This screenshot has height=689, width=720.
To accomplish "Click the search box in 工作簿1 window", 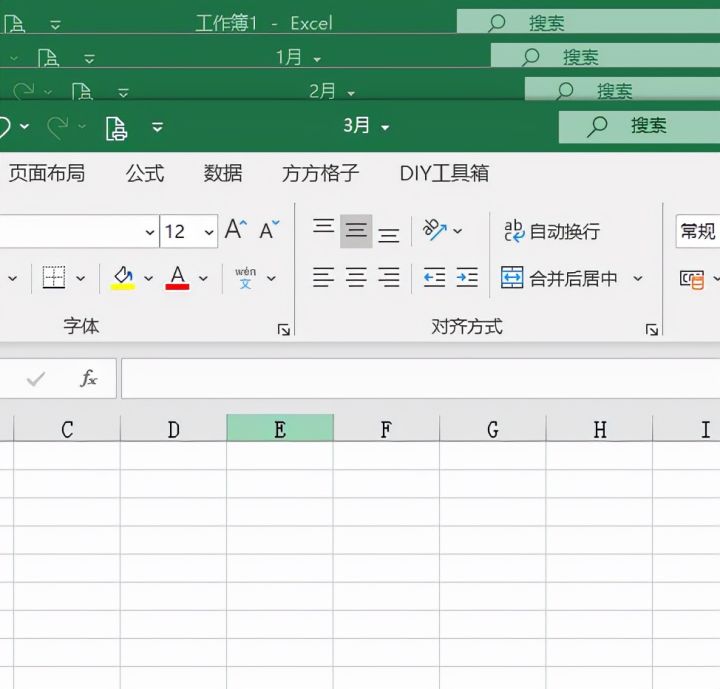I will pos(588,22).
